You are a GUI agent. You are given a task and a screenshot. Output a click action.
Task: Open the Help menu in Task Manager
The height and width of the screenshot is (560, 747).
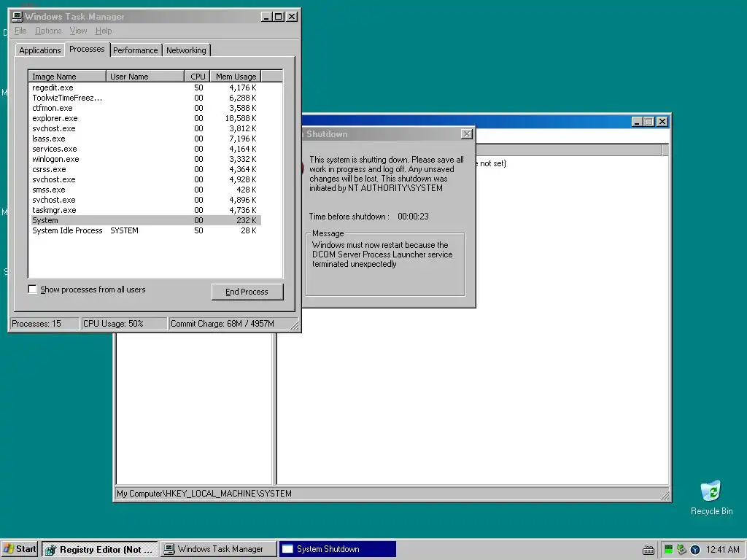pyautogui.click(x=104, y=31)
